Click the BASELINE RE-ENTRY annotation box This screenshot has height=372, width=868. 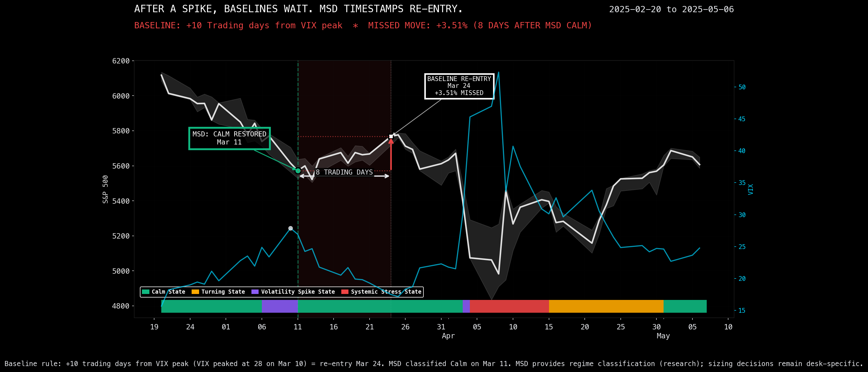point(459,86)
